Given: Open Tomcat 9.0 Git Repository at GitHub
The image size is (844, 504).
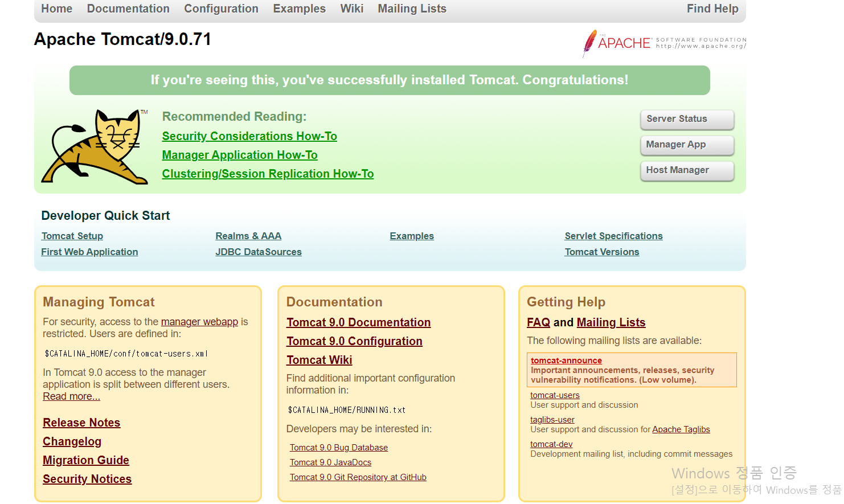Looking at the screenshot, I should click(x=358, y=477).
